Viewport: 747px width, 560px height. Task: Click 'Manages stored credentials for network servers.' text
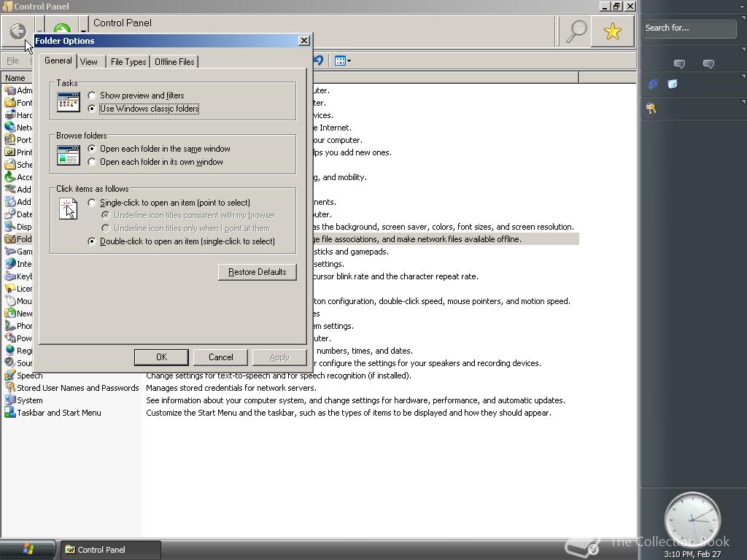tap(231, 388)
